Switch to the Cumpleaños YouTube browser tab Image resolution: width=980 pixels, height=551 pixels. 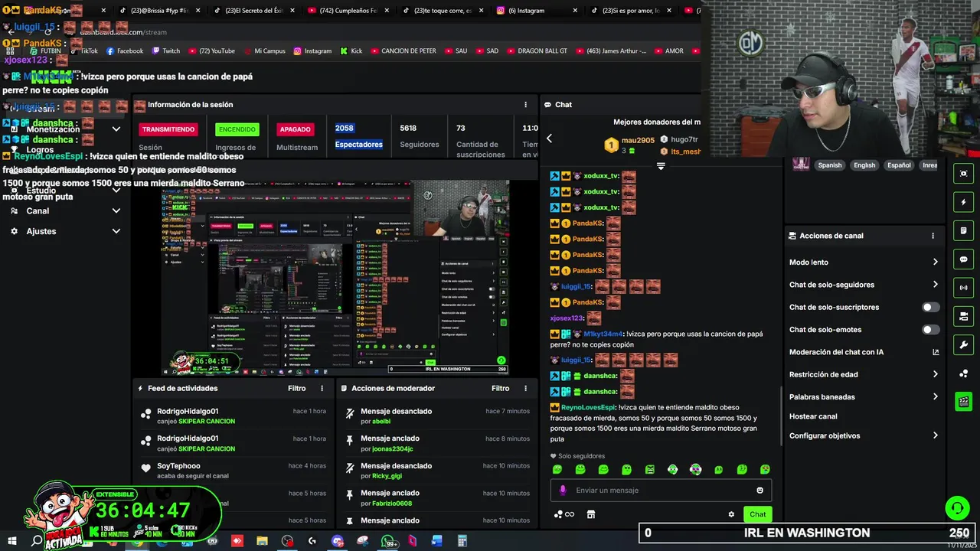349,11
